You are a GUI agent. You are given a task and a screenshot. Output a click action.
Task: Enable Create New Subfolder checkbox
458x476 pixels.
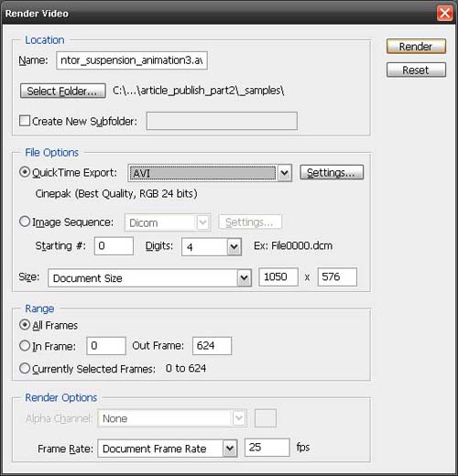[25, 121]
